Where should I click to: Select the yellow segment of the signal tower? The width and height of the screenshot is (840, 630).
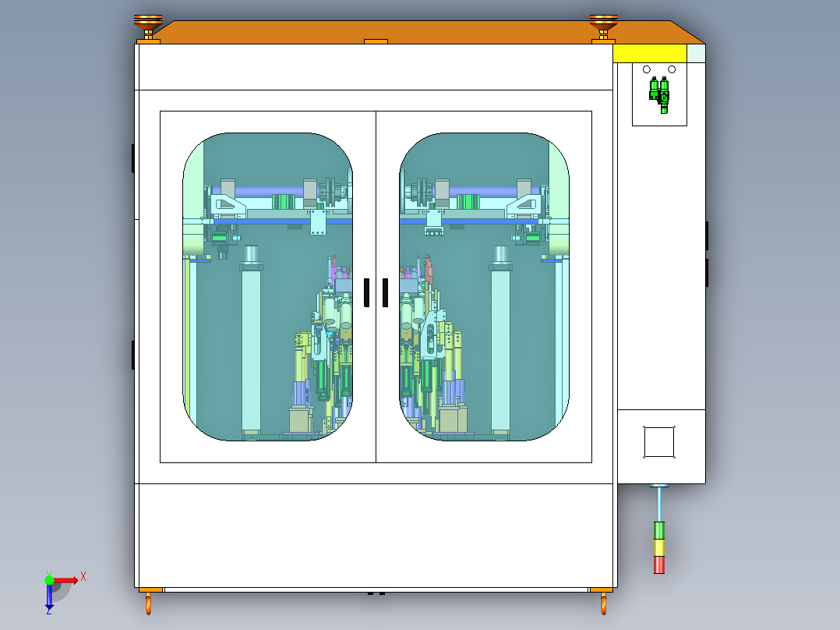(659, 547)
